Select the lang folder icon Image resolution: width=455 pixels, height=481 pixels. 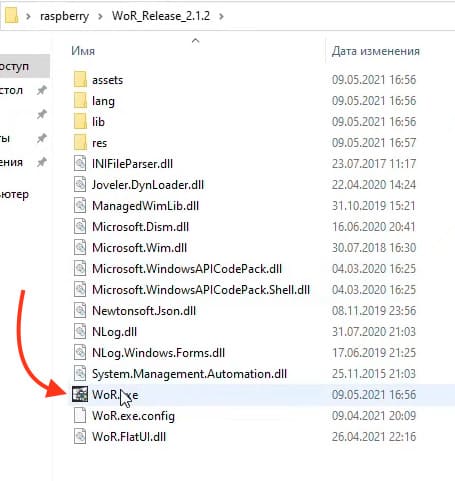80,101
